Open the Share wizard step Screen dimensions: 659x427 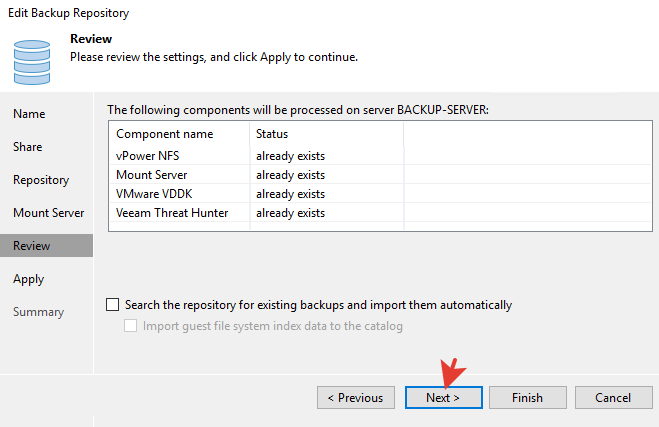(28, 147)
